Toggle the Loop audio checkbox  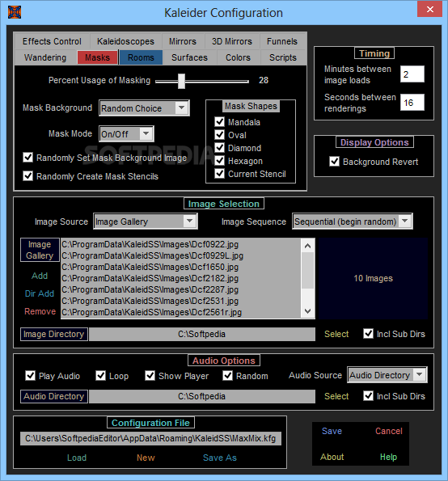pyautogui.click(x=100, y=375)
